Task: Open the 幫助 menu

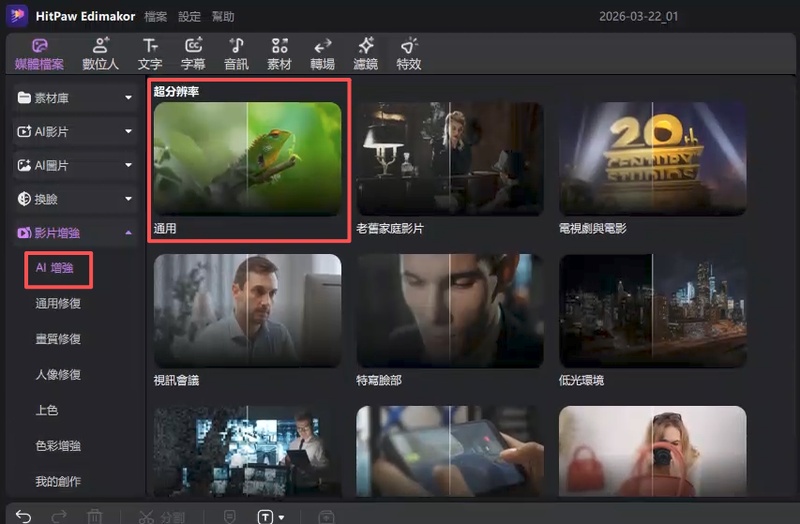Action: click(223, 17)
